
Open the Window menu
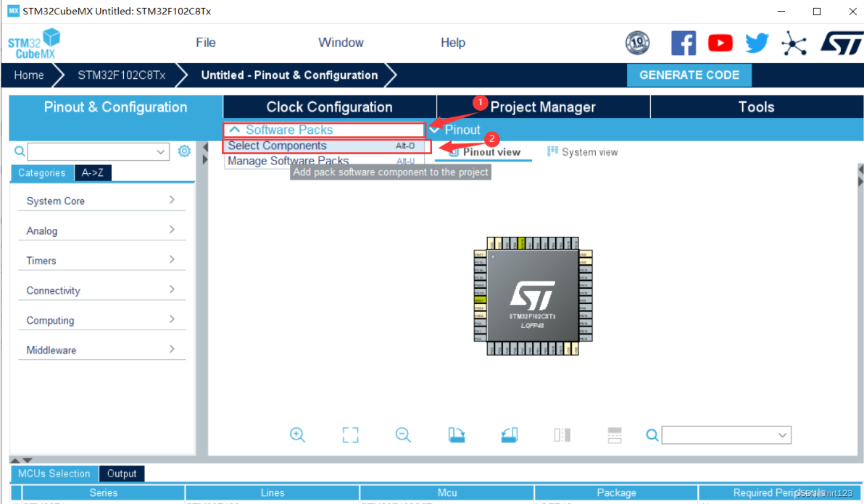click(341, 43)
